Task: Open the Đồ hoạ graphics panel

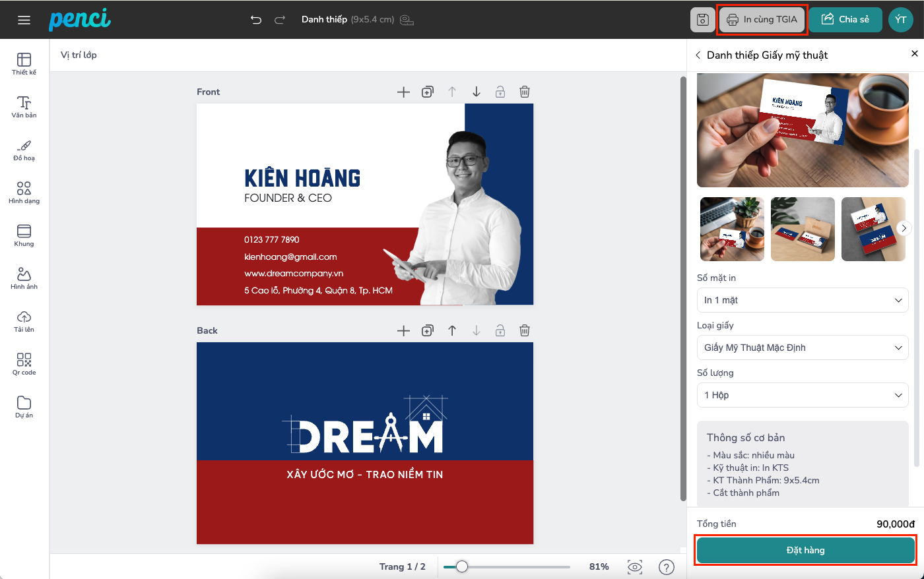Action: [x=24, y=149]
